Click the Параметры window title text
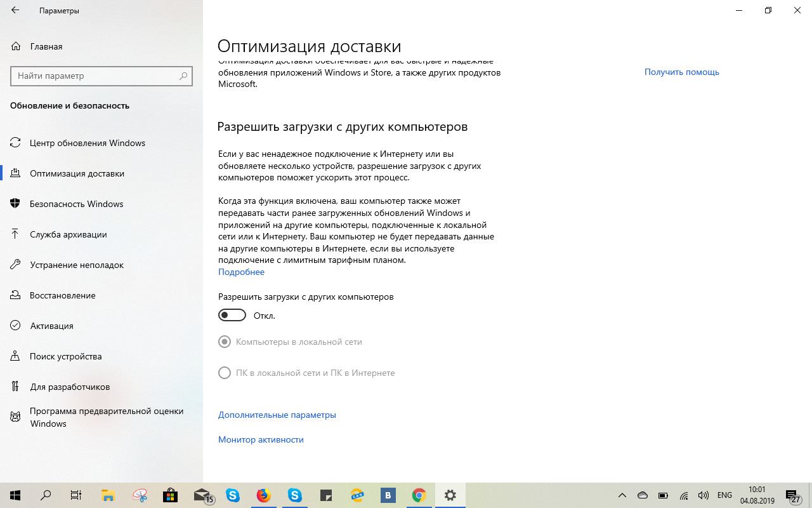Screen dimensions: 812x508 pyautogui.click(x=60, y=11)
